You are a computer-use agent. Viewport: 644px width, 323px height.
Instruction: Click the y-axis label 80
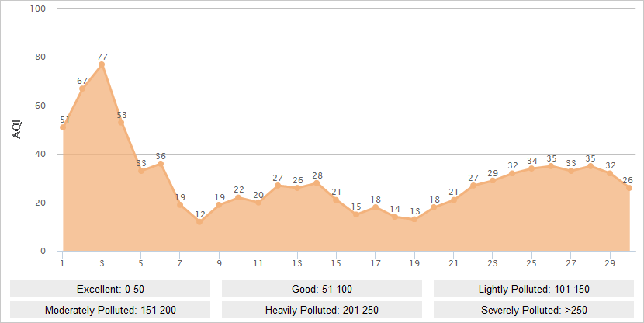(x=40, y=57)
